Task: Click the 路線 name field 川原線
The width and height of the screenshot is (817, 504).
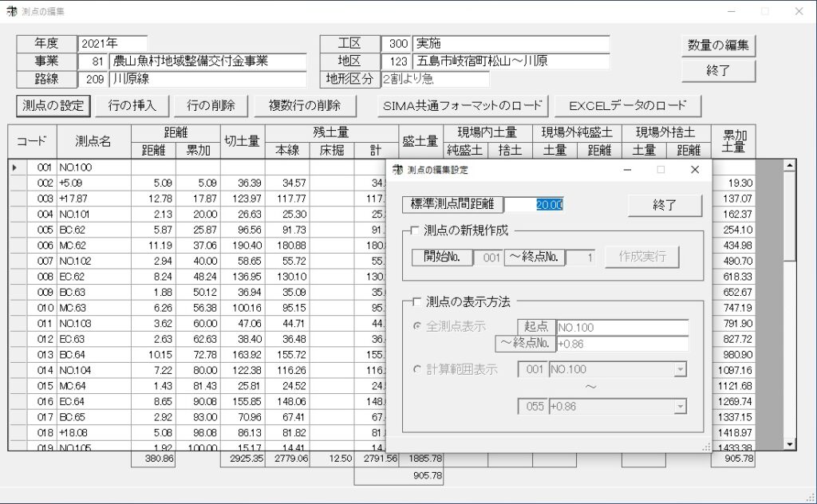Action: 208,79
